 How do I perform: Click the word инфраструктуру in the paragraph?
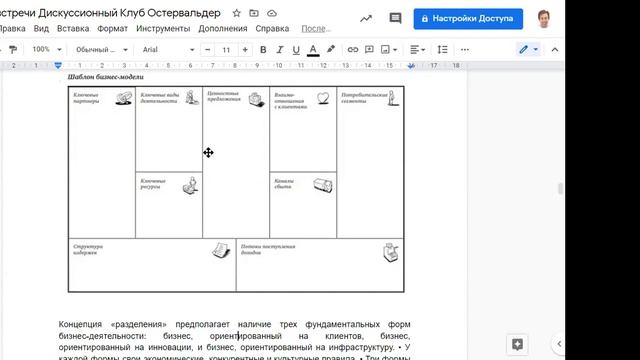click(361, 347)
